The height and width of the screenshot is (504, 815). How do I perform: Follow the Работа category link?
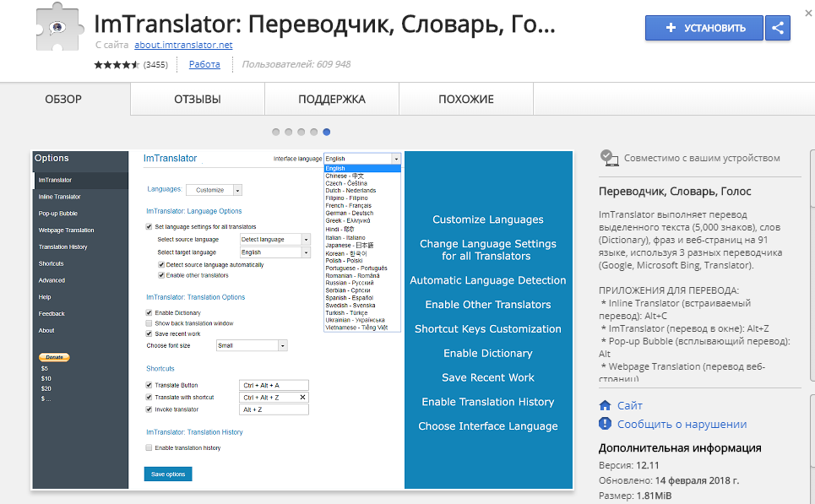(204, 63)
